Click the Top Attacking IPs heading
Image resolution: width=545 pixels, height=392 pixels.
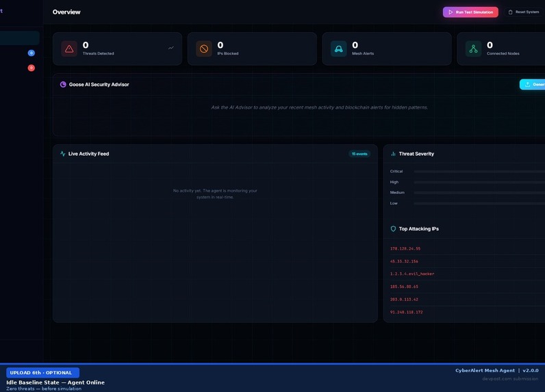419,228
